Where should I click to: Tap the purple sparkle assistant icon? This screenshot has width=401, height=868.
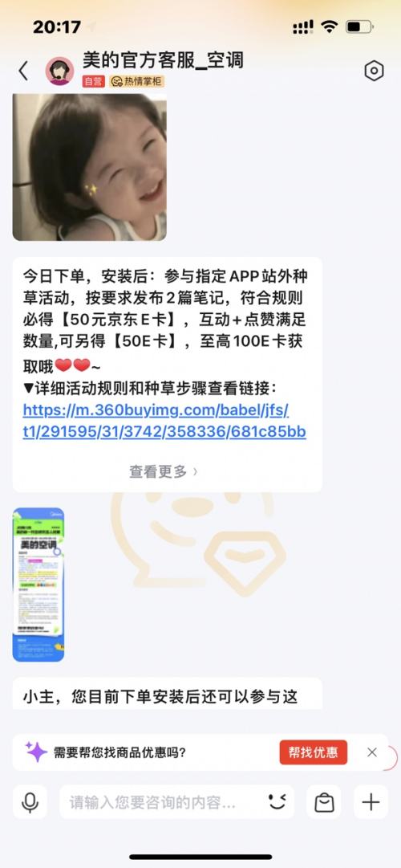(x=36, y=752)
